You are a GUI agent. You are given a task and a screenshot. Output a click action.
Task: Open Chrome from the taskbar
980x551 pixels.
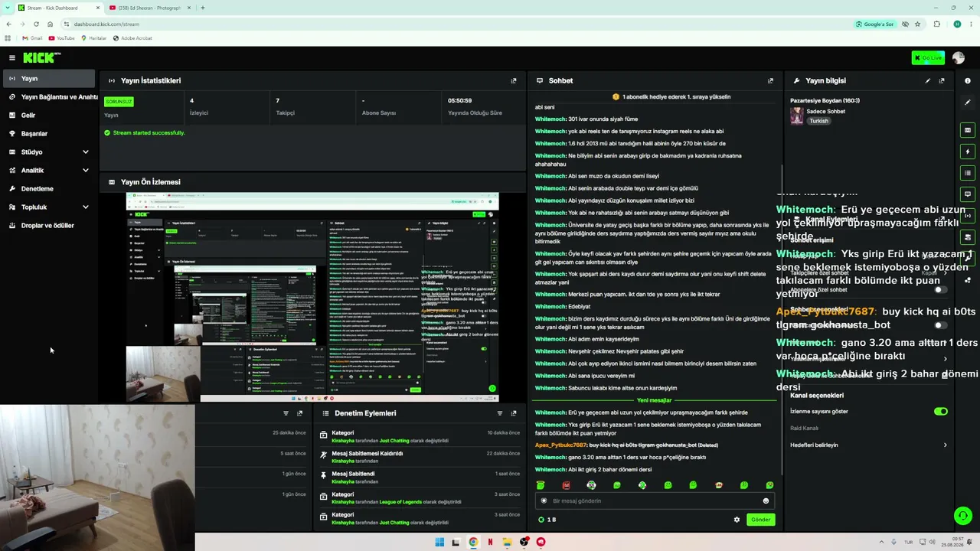pos(473,542)
